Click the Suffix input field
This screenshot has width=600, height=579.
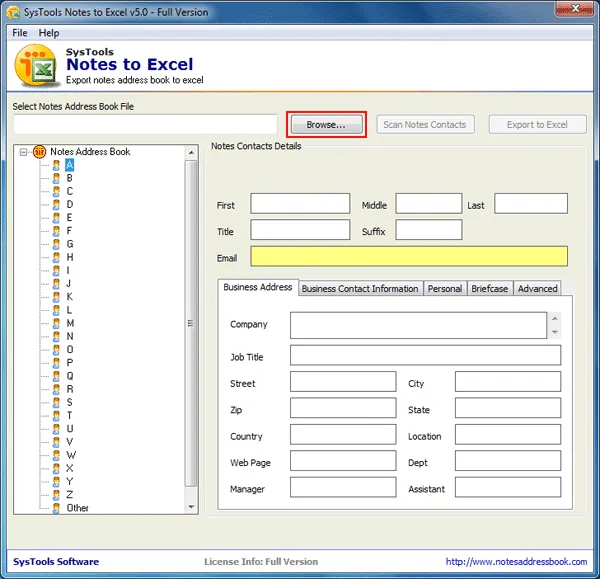429,230
